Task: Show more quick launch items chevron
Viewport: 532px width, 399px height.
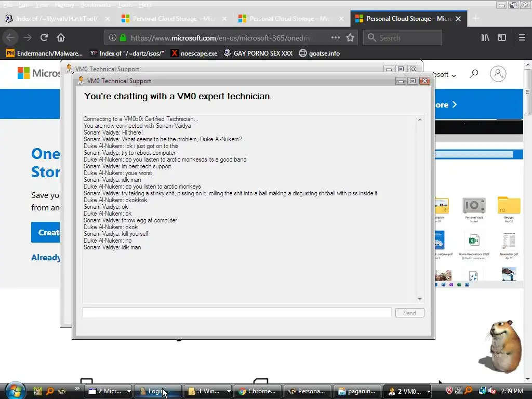Action: (77, 389)
